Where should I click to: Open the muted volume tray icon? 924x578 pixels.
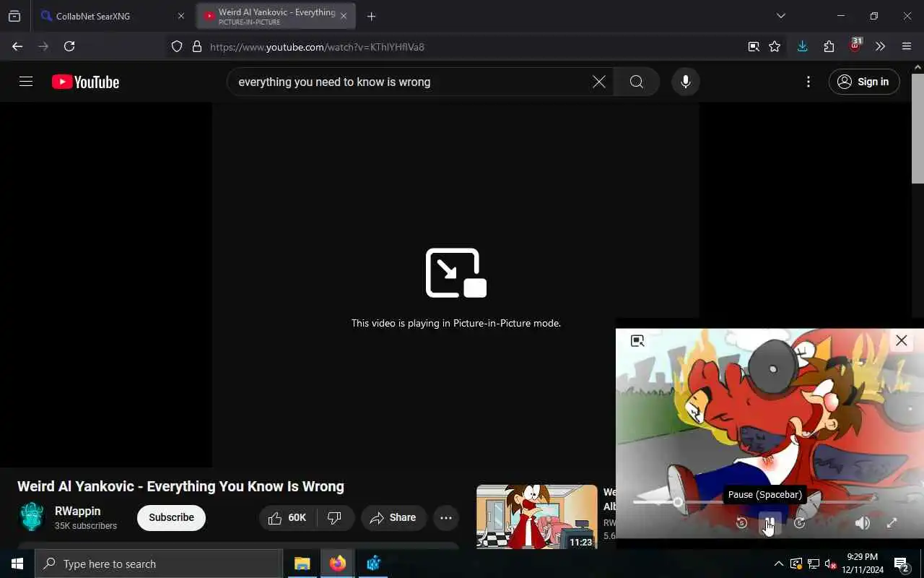(x=831, y=564)
